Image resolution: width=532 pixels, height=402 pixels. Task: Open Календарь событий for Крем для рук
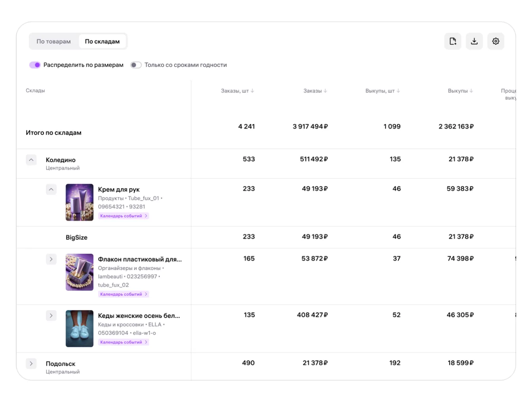[123, 216]
